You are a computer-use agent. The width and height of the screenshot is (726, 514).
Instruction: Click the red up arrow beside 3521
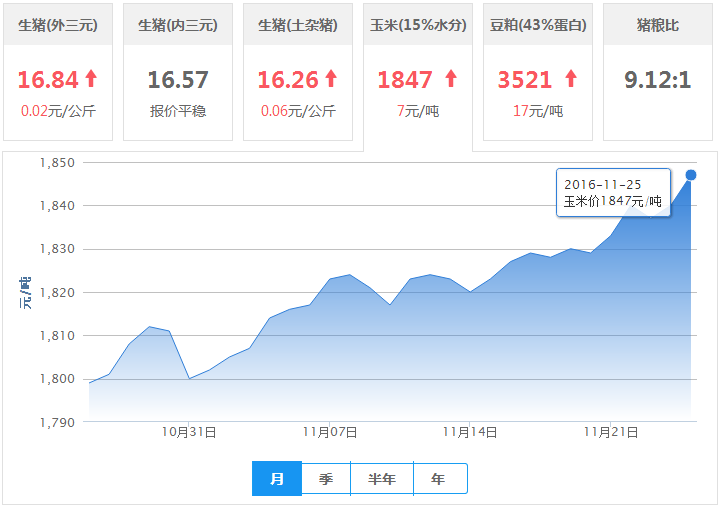(571, 78)
